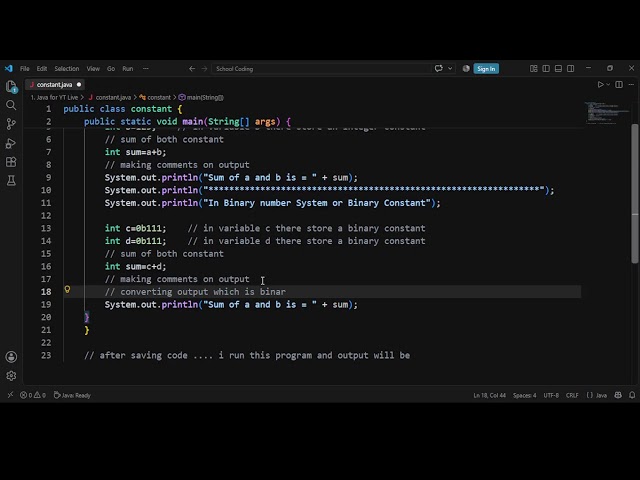Screen dimensions: 640x480
Task: Go forward with the right arrow
Action: point(204,69)
